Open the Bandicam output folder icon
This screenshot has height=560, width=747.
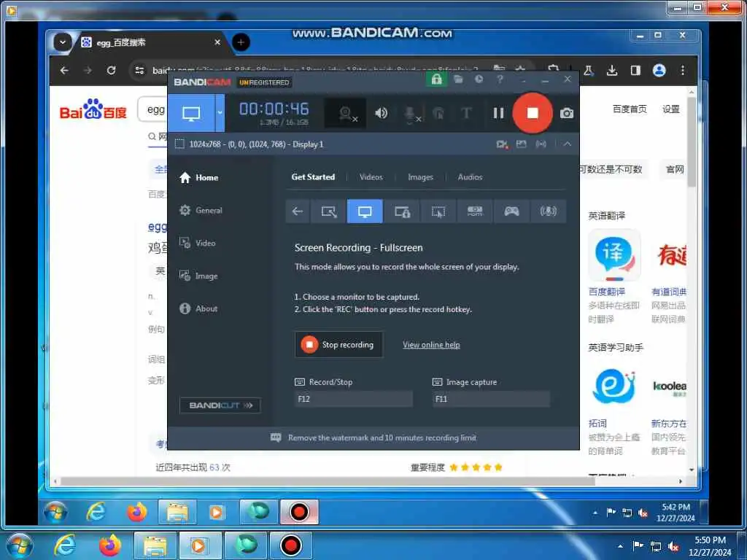pyautogui.click(x=458, y=79)
